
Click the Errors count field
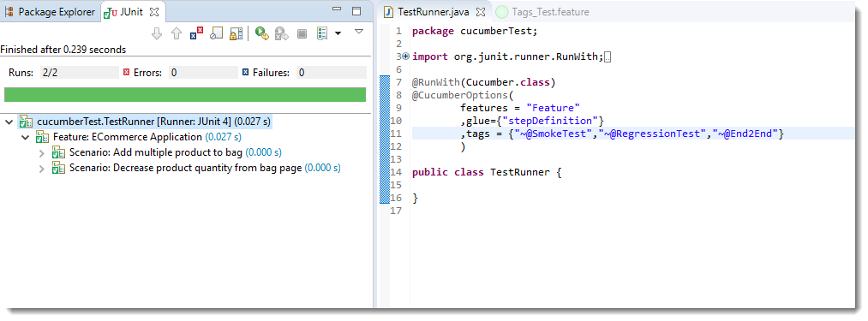[202, 73]
